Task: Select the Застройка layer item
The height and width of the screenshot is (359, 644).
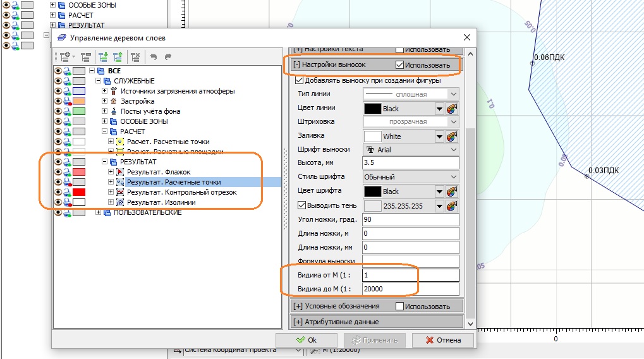Action: (137, 101)
